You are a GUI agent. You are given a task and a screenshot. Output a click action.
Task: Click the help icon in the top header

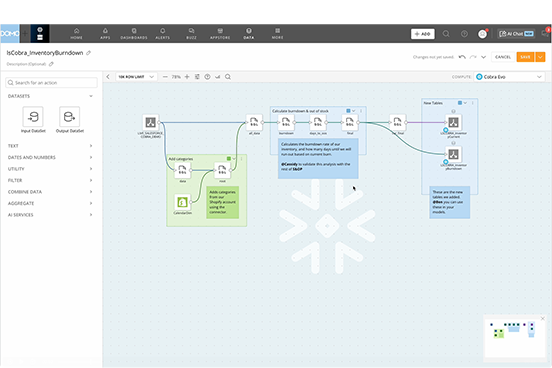point(464,34)
